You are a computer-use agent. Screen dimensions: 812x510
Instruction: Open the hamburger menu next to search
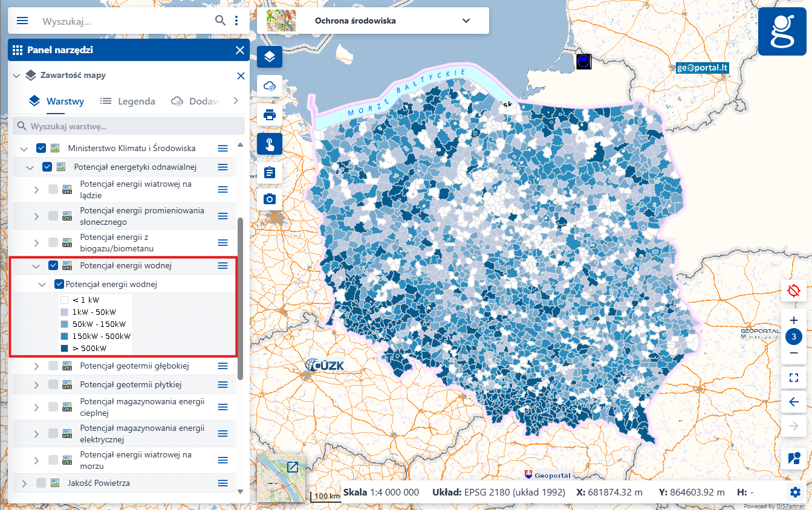point(22,20)
